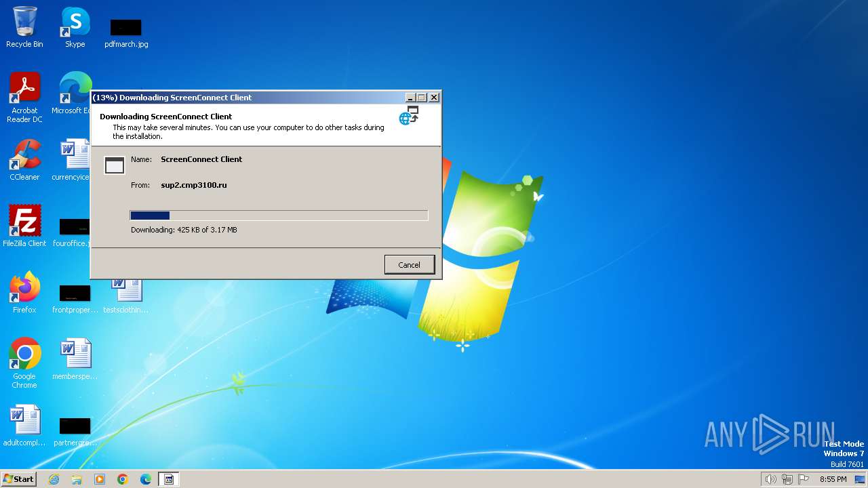Close the ScreenConnect download dialog

click(434, 98)
